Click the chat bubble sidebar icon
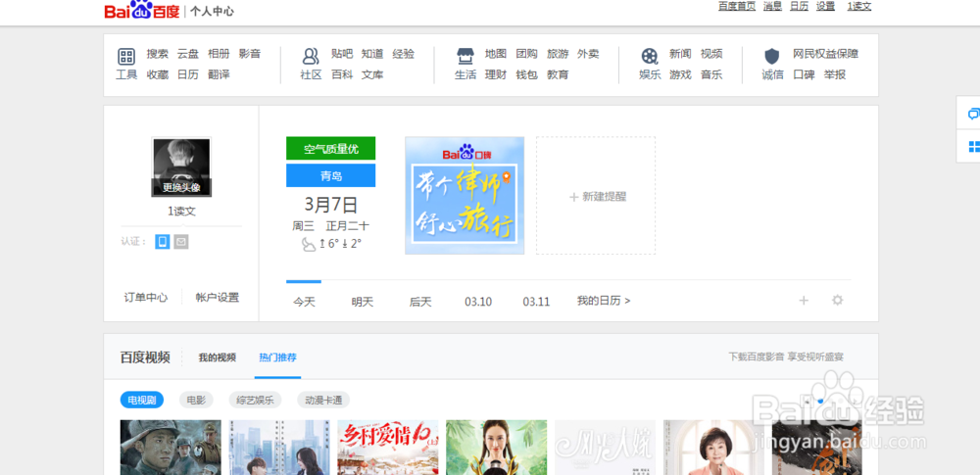Image resolution: width=980 pixels, height=475 pixels. pyautogui.click(x=973, y=114)
